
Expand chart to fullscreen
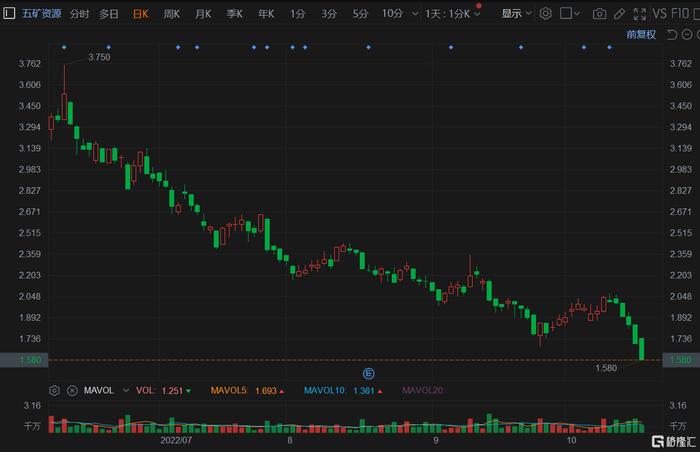click(x=645, y=14)
